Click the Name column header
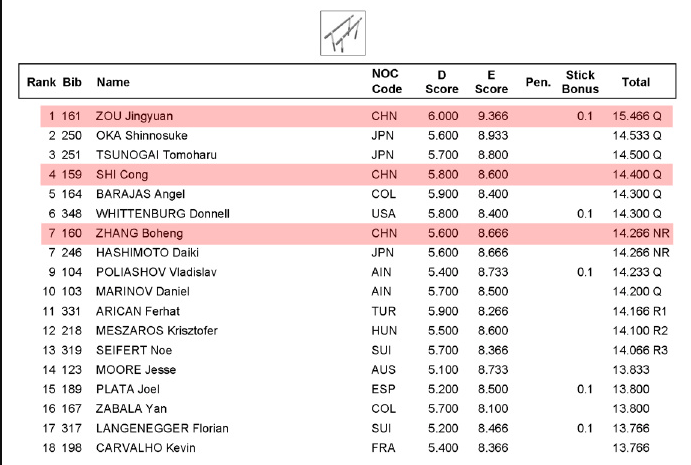 pyautogui.click(x=113, y=82)
